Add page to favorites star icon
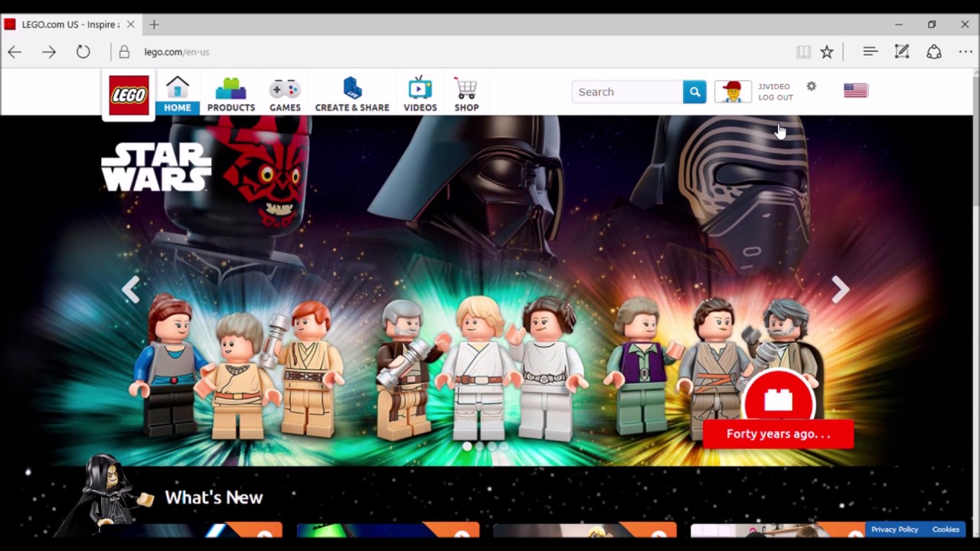 coord(827,52)
